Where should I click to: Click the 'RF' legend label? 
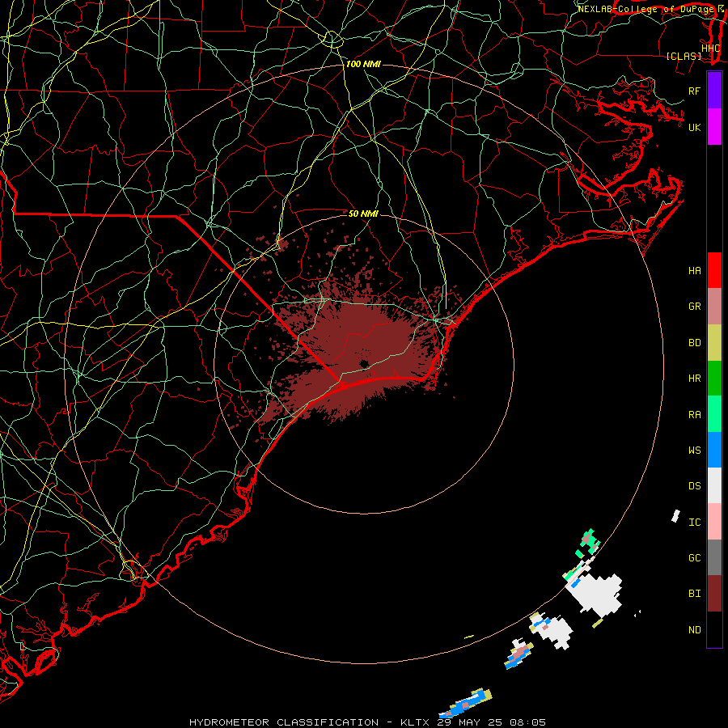pos(694,91)
